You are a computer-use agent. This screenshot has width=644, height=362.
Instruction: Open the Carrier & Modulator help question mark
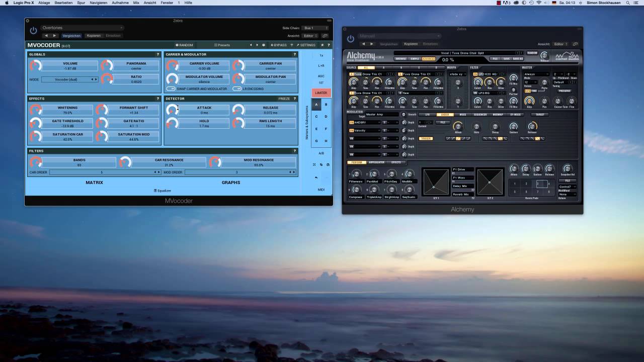point(295,54)
